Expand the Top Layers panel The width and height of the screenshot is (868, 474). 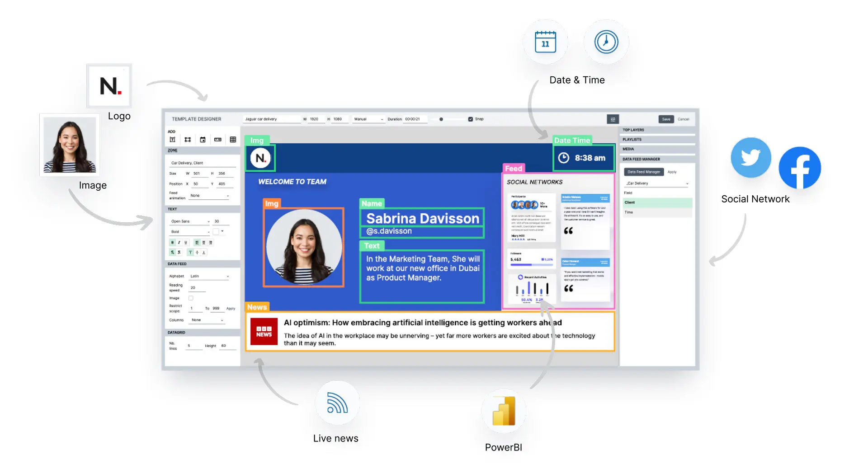pyautogui.click(x=657, y=130)
